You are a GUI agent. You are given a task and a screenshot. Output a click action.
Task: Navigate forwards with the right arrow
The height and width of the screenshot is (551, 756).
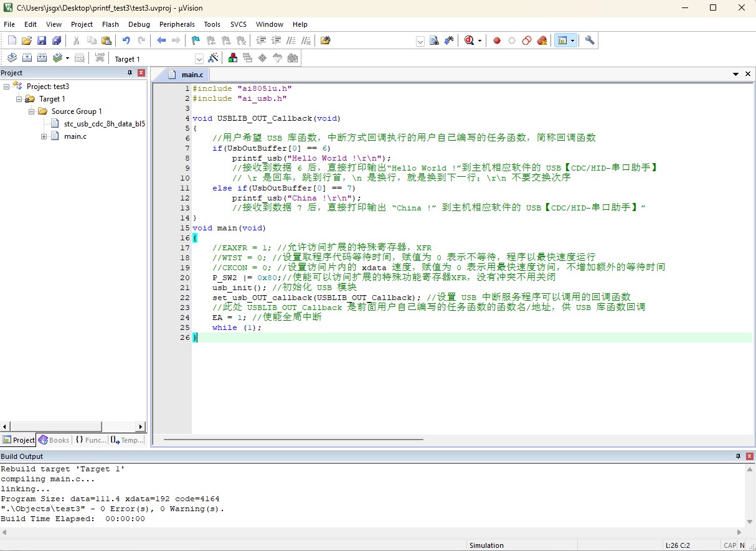[x=176, y=40]
